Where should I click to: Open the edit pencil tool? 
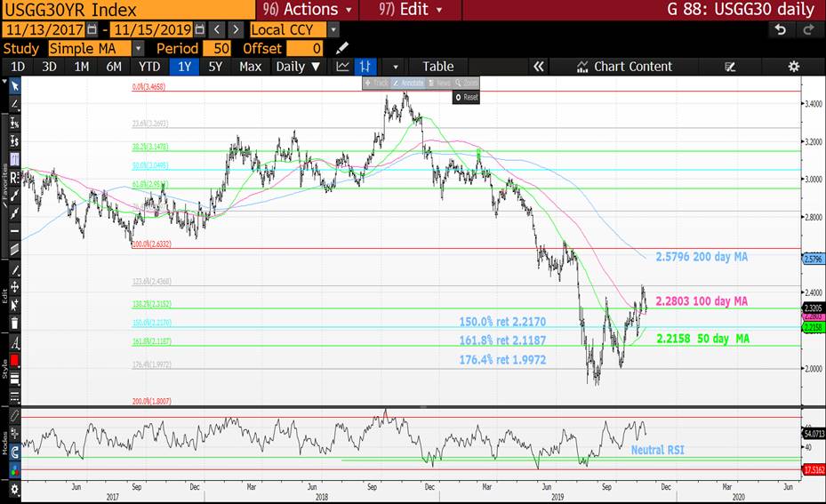[x=14, y=271]
